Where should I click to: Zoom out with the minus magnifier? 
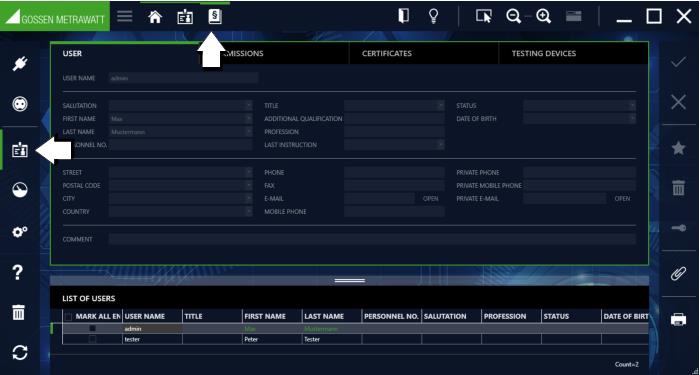(x=514, y=17)
